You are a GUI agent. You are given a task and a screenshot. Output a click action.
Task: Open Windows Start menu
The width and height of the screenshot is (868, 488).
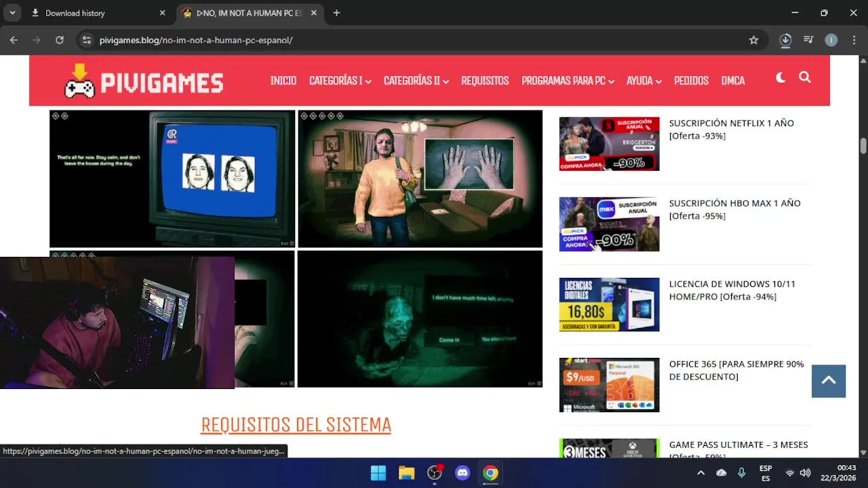point(378,473)
